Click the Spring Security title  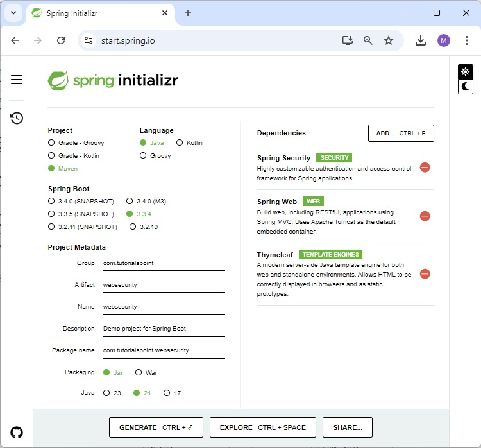click(283, 158)
